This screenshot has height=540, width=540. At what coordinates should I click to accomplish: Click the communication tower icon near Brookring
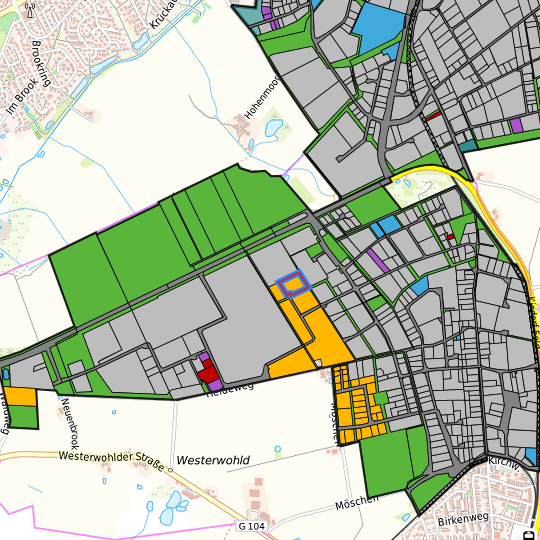(30, 10)
